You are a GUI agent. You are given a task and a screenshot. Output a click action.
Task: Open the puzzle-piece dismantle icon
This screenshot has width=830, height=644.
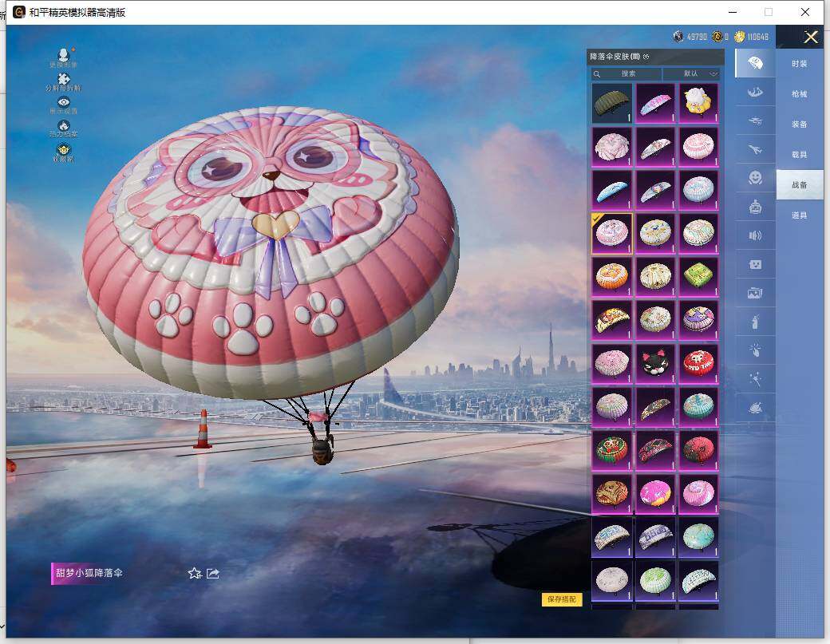64,79
